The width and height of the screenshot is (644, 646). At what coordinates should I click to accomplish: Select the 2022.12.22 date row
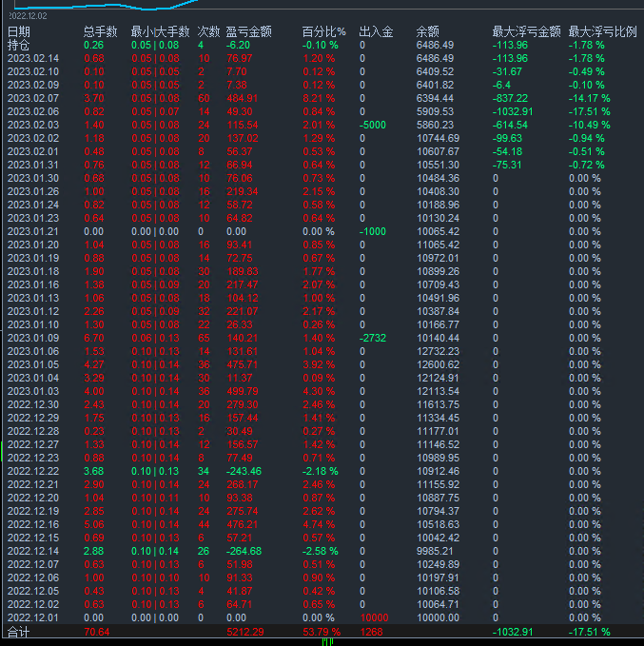(x=33, y=471)
